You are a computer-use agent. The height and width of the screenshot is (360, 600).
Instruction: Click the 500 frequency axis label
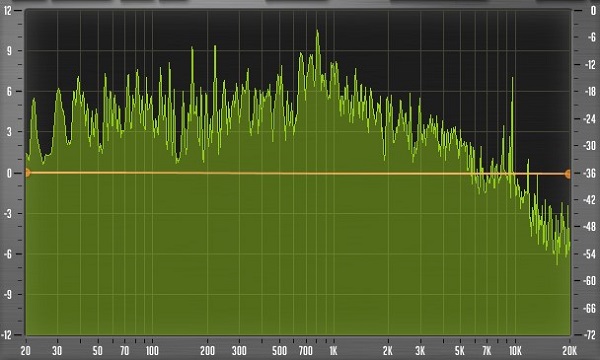(279, 350)
